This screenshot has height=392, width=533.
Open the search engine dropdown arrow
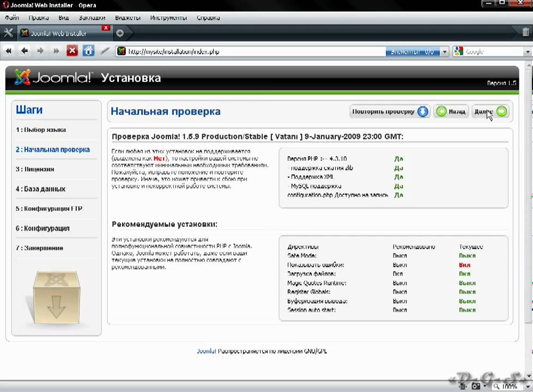(x=528, y=52)
